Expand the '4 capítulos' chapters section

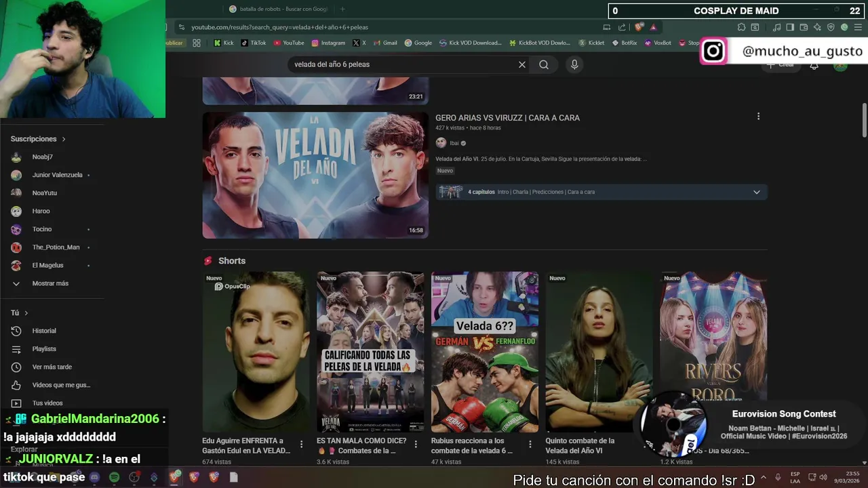[601, 192]
